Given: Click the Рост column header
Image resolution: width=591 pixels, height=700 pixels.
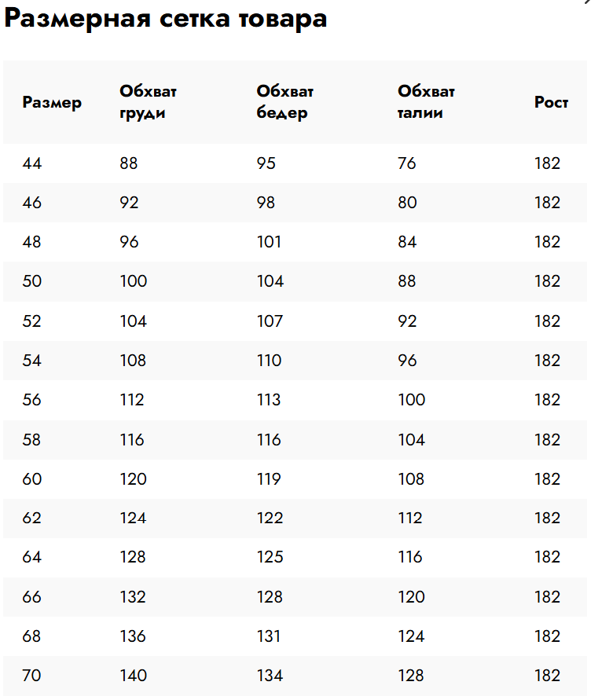Looking at the screenshot, I should point(551,102).
